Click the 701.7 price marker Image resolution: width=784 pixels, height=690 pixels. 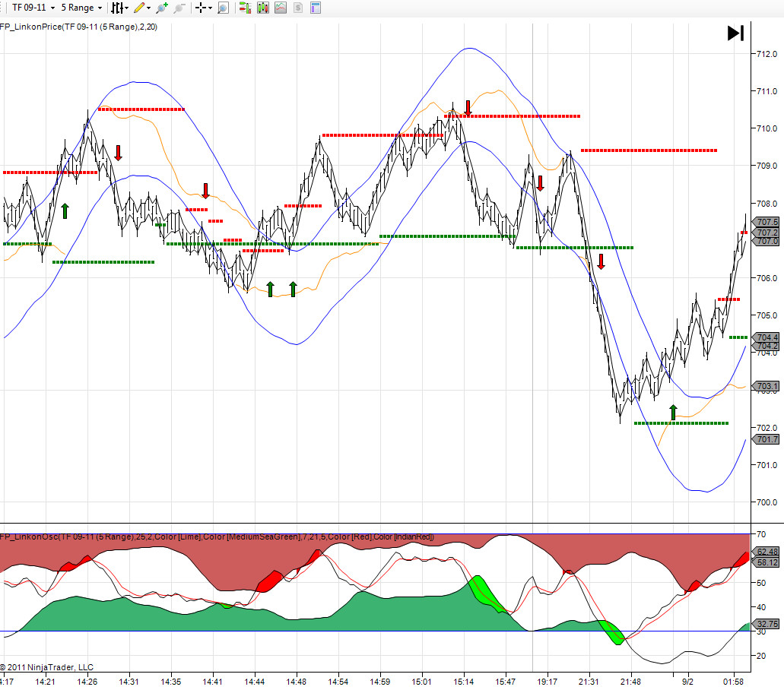pos(767,439)
